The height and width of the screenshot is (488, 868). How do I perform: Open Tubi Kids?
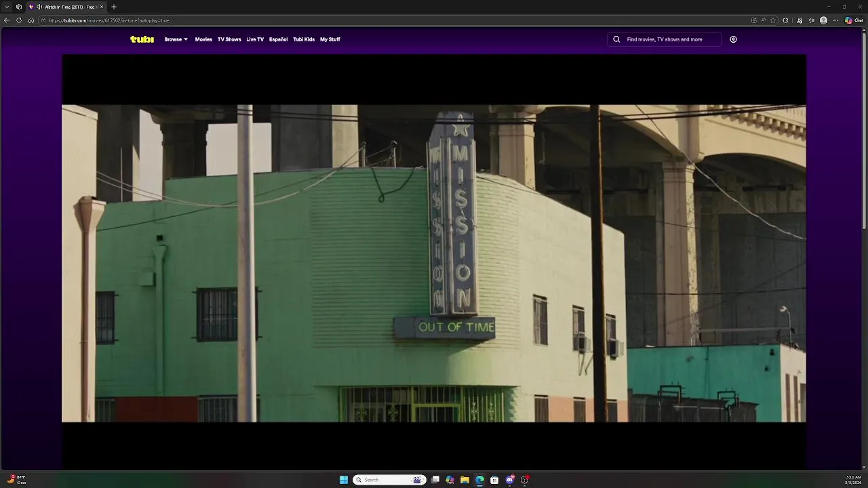coord(304,39)
